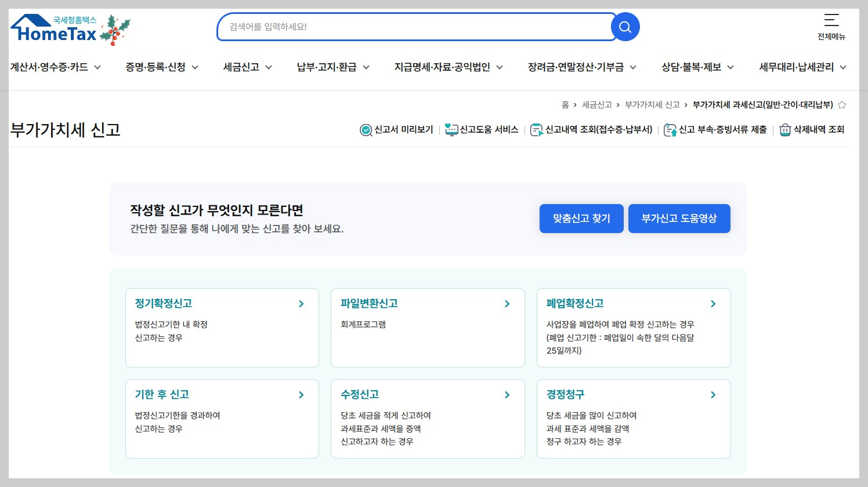Screen dimensions: 868x487
Task: Open 홈 in the breadcrumb trail
Action: tap(566, 104)
